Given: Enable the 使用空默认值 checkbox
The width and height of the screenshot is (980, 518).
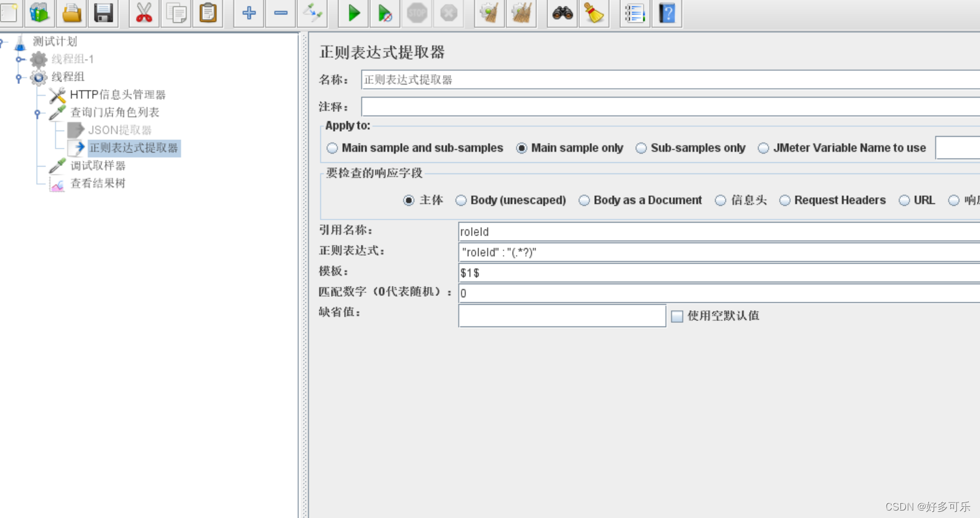Looking at the screenshot, I should (677, 316).
